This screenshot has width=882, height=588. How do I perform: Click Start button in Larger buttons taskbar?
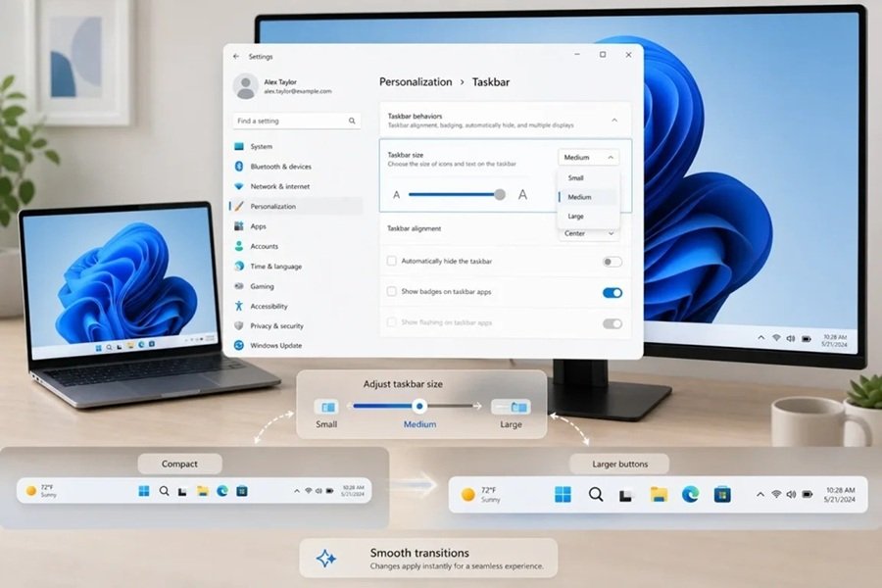click(563, 495)
